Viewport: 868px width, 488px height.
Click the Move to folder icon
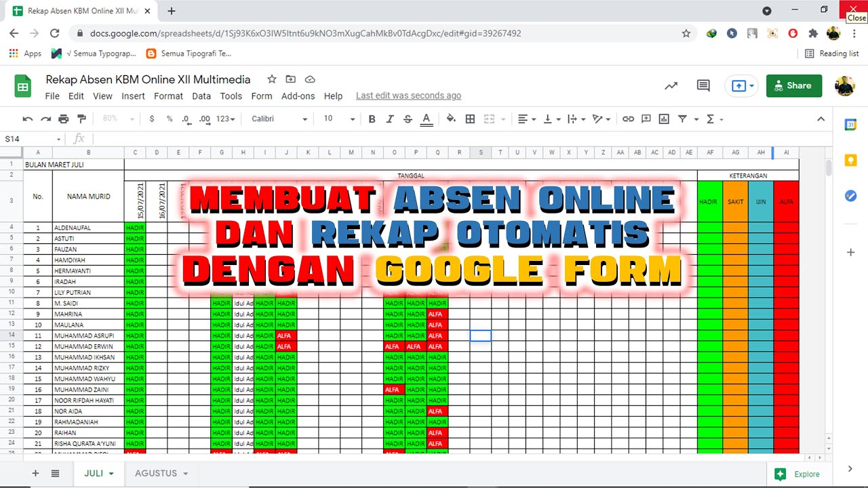291,79
